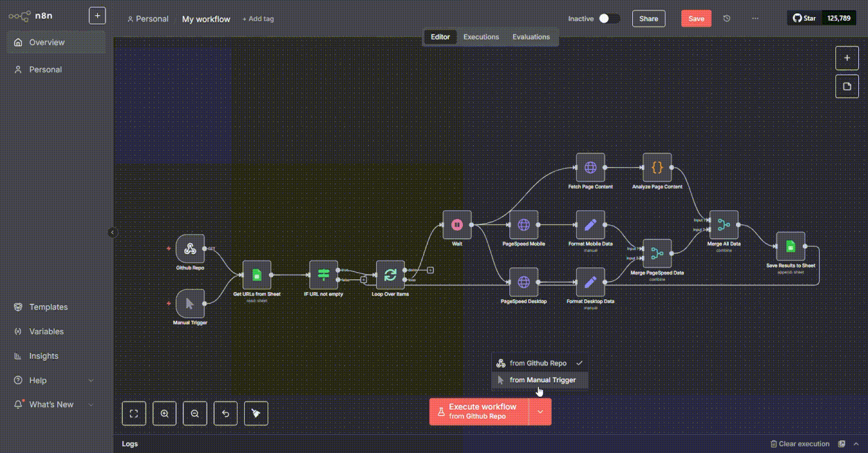This screenshot has height=453, width=868.
Task: Collapse the left sidebar
Action: pos(113,232)
